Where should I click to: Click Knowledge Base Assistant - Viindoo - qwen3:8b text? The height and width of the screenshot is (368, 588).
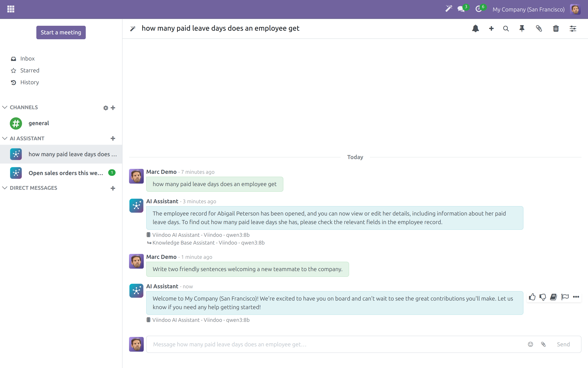pos(208,243)
